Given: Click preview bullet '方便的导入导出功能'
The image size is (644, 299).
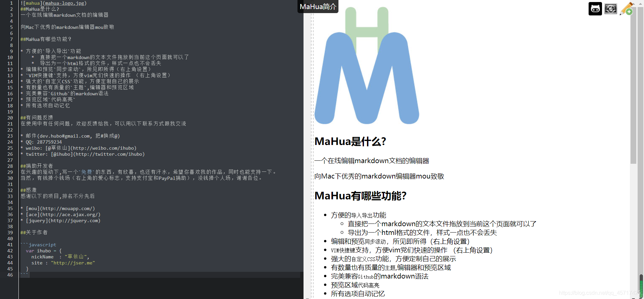Looking at the screenshot, I should pos(359,215).
